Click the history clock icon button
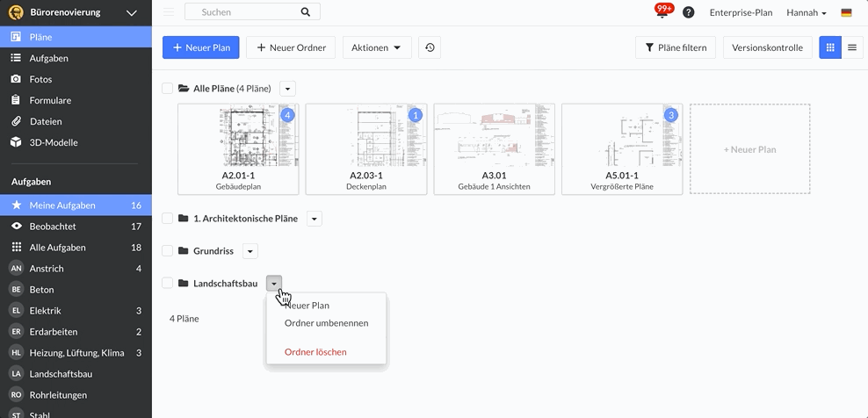Viewport: 868px width, 418px height. pos(430,47)
